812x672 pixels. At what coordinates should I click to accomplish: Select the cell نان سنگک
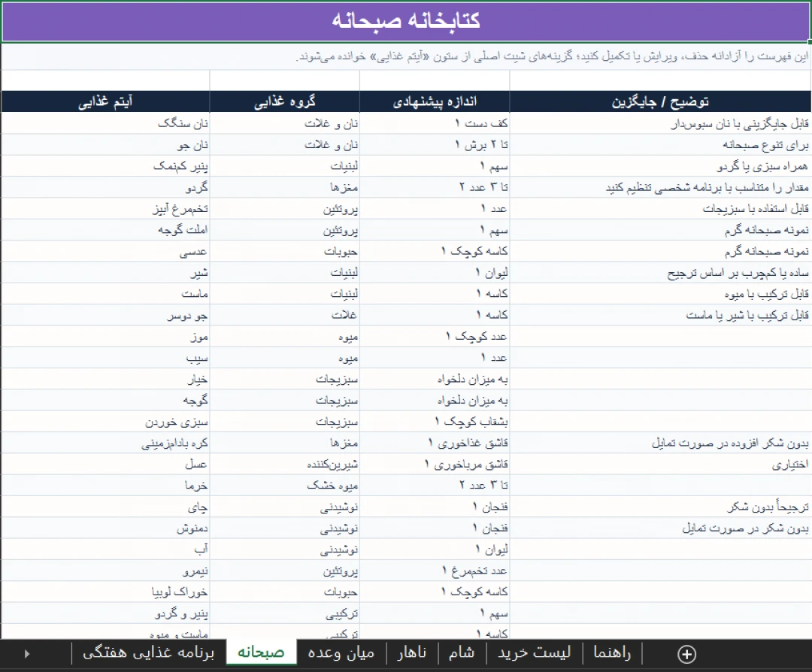(106, 123)
